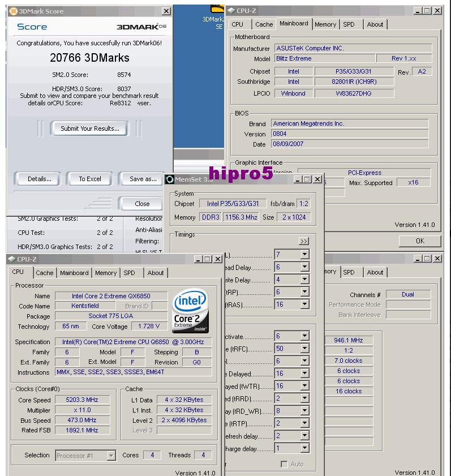This screenshot has height=476, width=451.
Task: Click the Blitz Extreme model field
Action: pyautogui.click(x=325, y=58)
